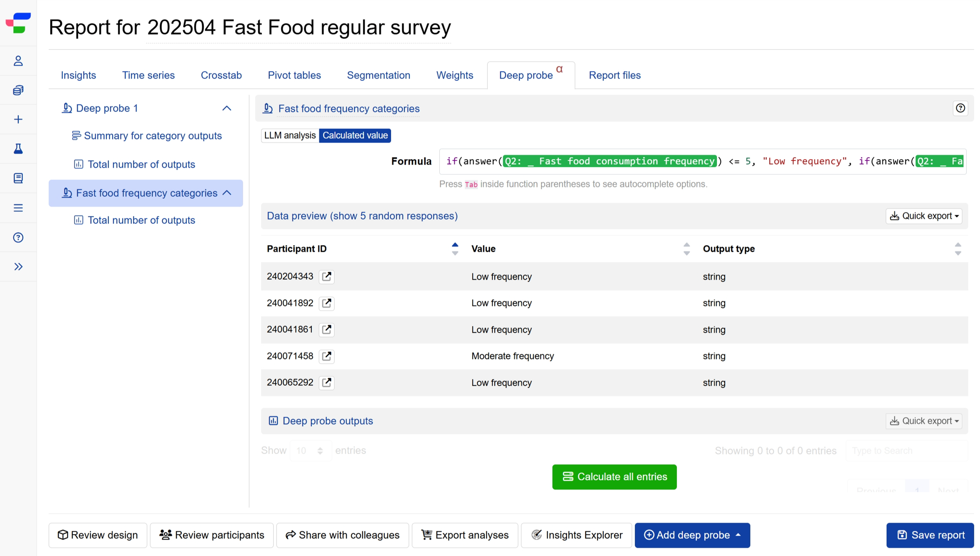Open participant 240041861 external link icon

(326, 329)
